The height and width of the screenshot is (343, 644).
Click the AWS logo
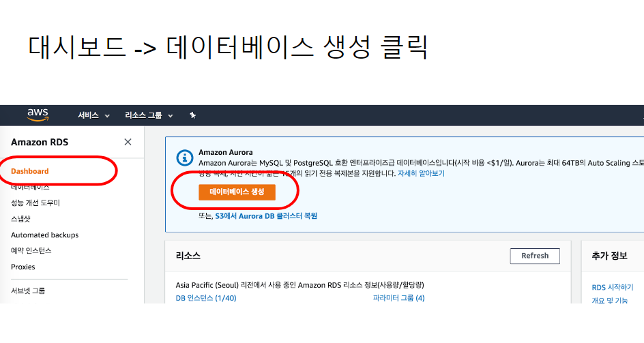click(38, 115)
